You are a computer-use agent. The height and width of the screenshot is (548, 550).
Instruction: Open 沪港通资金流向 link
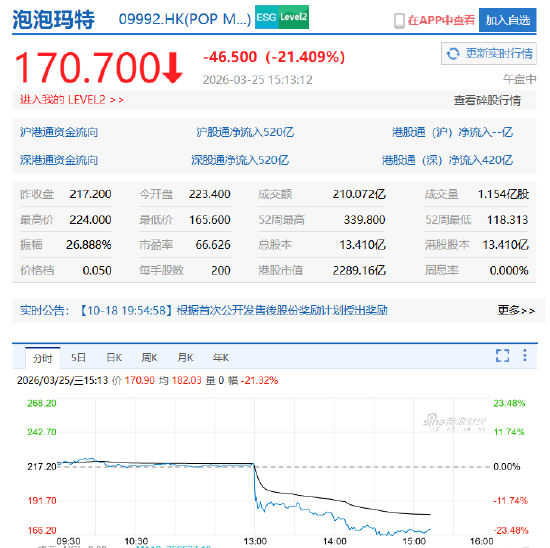point(59,132)
